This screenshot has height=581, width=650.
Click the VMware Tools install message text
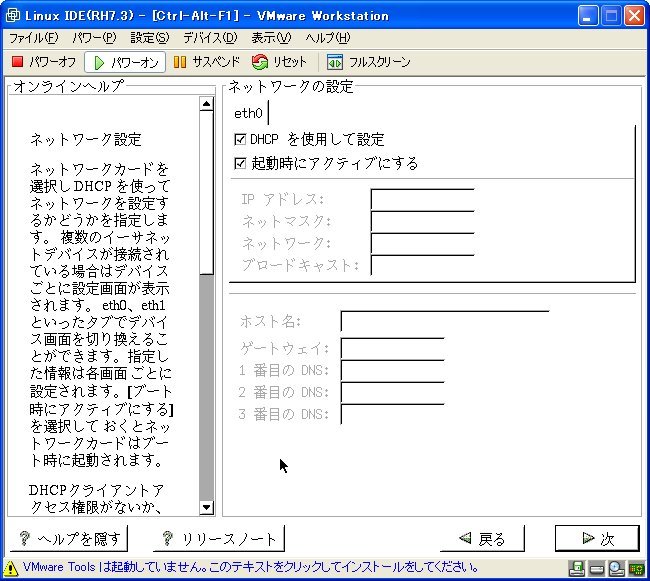[x=250, y=567]
